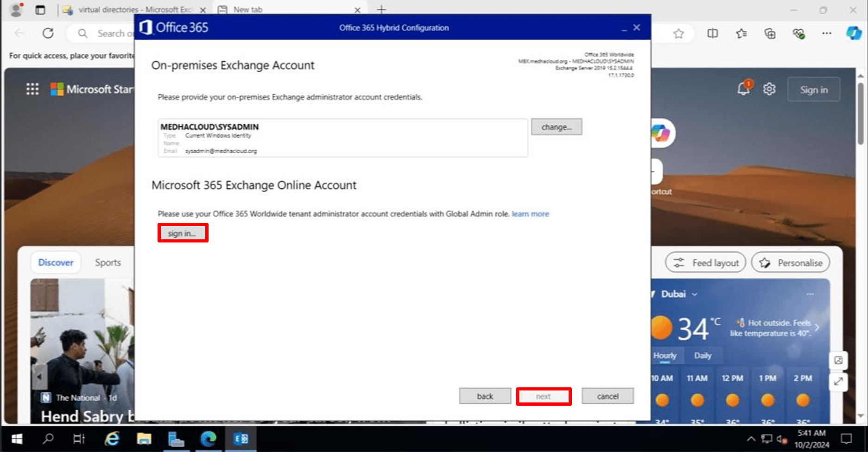Open Edge settings and more menu
This screenshot has height=452, width=868.
pyautogui.click(x=826, y=33)
